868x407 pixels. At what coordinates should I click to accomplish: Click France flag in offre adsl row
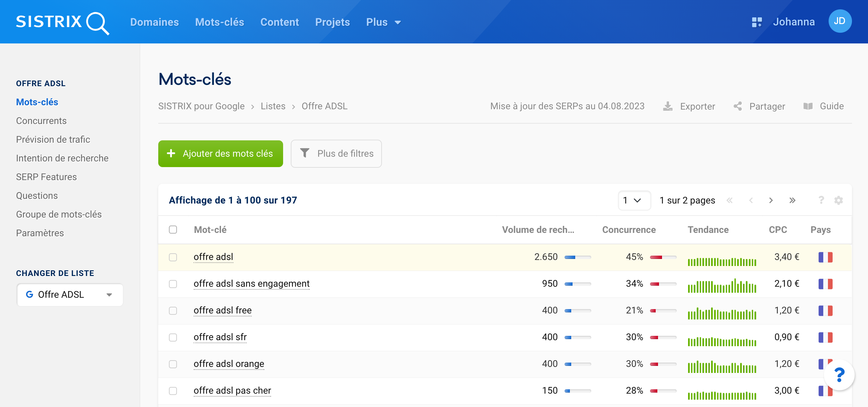[825, 257]
